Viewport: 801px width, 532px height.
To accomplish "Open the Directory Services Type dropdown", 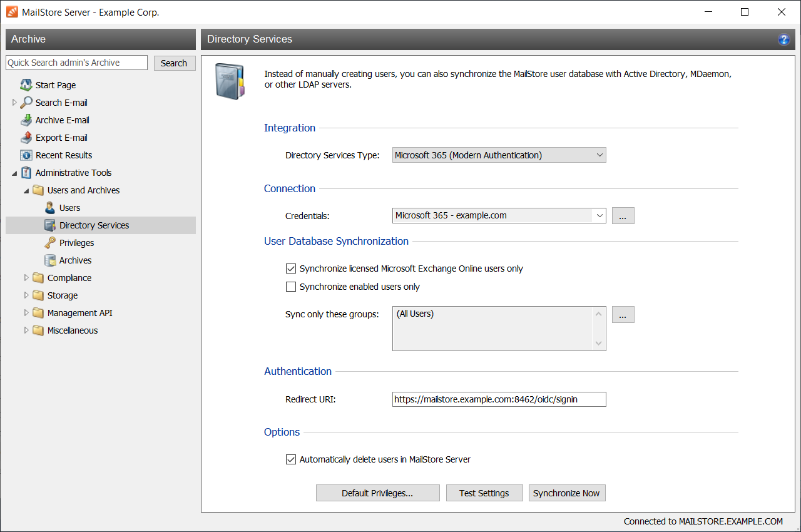I will [499, 155].
